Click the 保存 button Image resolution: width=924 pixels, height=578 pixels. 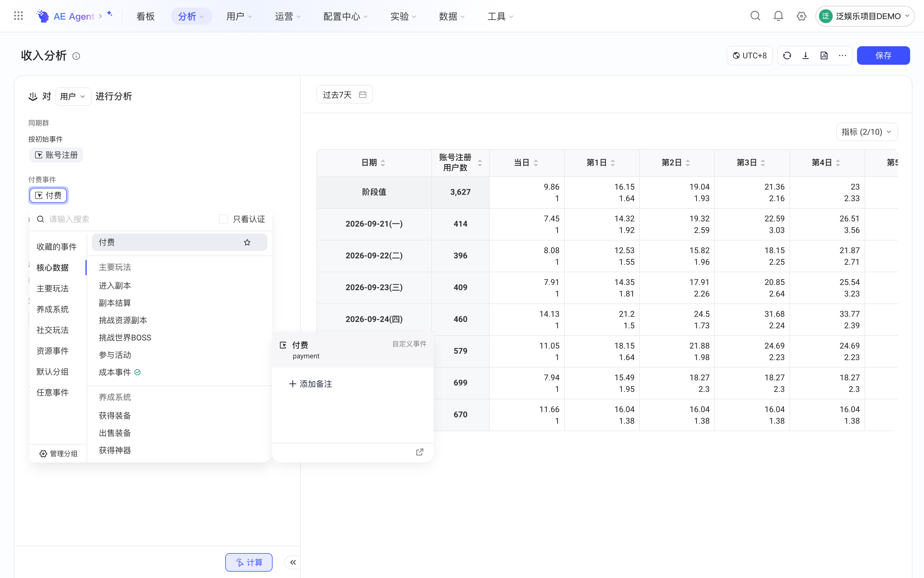[x=883, y=56]
